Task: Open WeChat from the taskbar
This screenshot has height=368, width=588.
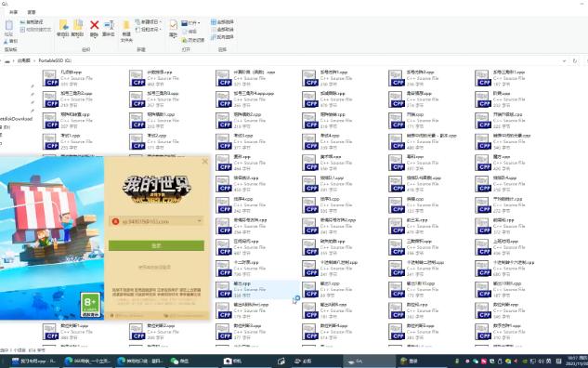Action: click(179, 361)
